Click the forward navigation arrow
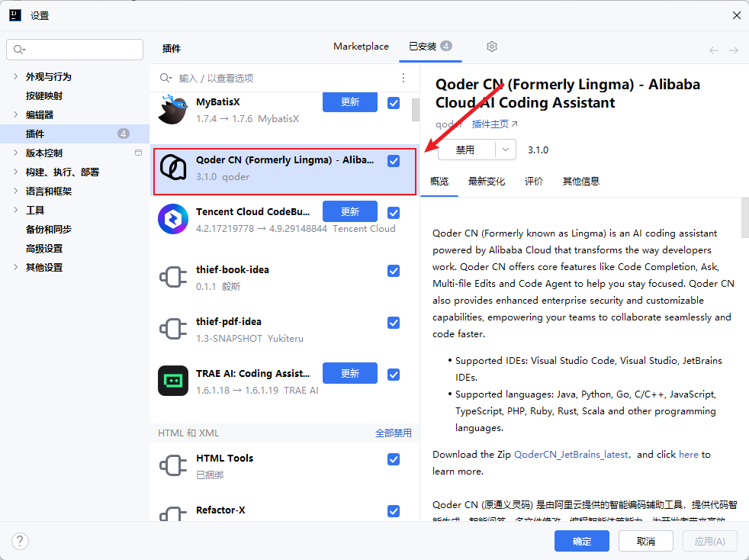This screenshot has height=560, width=749. [x=734, y=50]
